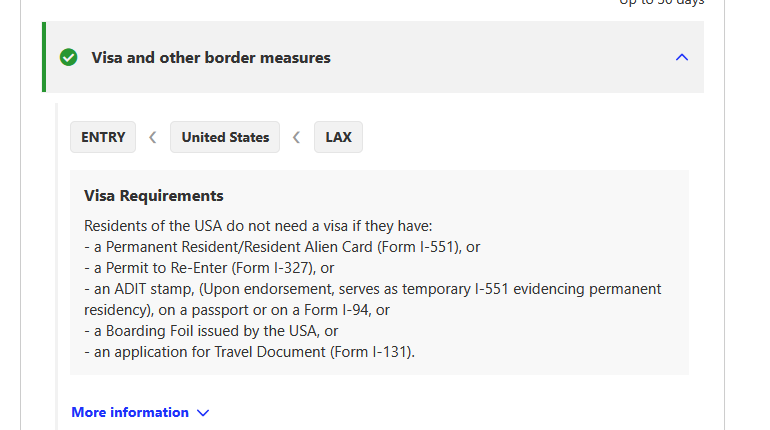Screen dimensions: 770x430
Task: Click the chevron between ENTRY and United States
Action: (x=152, y=137)
